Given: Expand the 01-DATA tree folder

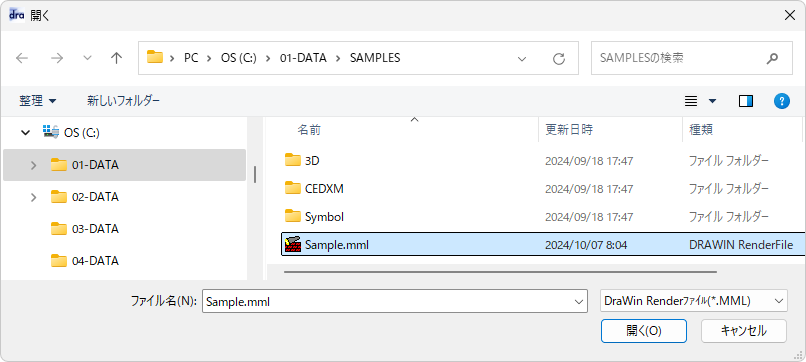Looking at the screenshot, I should 33,165.
